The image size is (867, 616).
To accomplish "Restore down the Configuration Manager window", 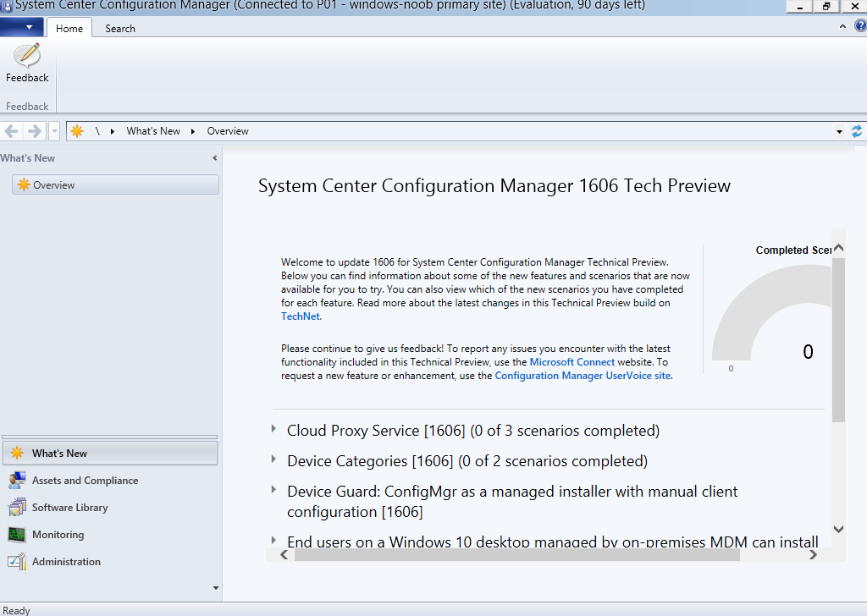I will tap(826, 7).
